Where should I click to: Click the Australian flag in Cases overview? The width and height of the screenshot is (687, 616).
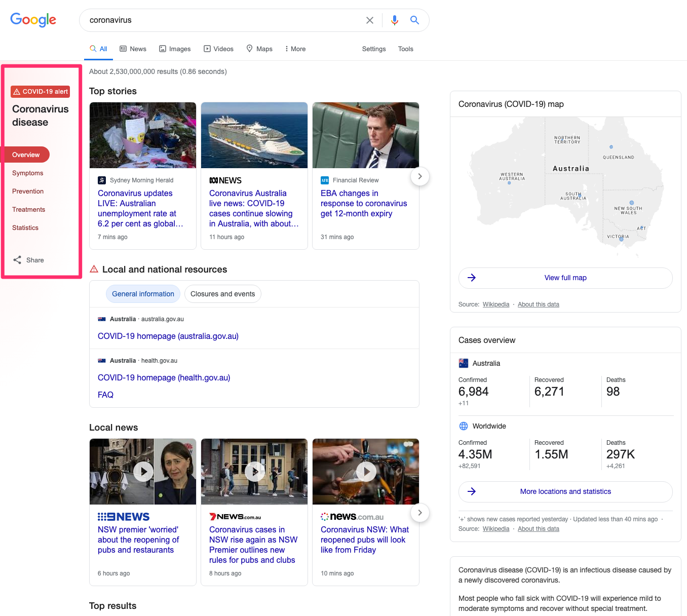point(464,363)
